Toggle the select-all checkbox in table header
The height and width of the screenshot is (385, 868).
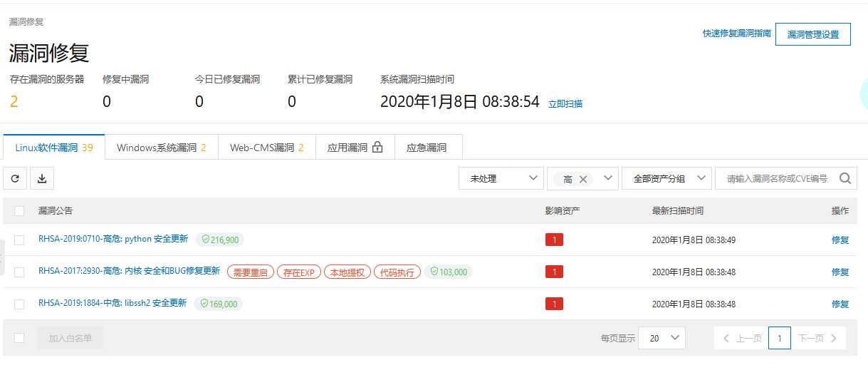tap(19, 211)
